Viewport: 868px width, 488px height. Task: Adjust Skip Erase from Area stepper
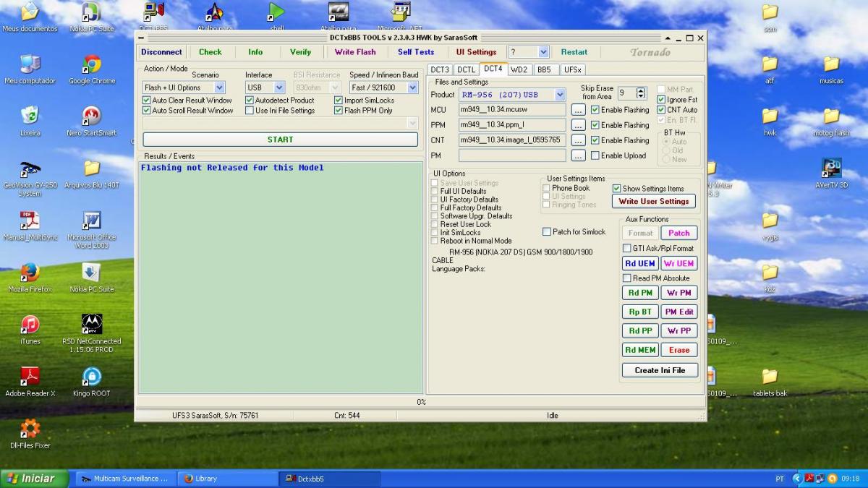tap(640, 93)
